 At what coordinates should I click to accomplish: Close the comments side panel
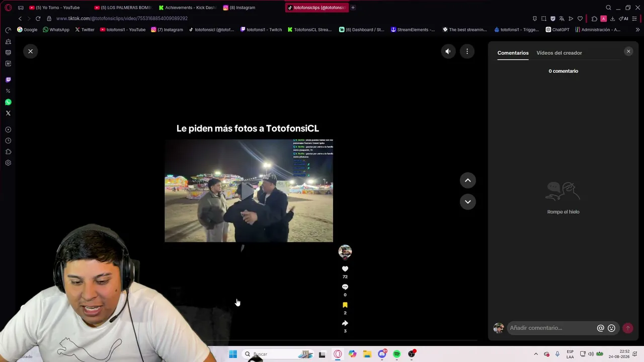tap(628, 51)
